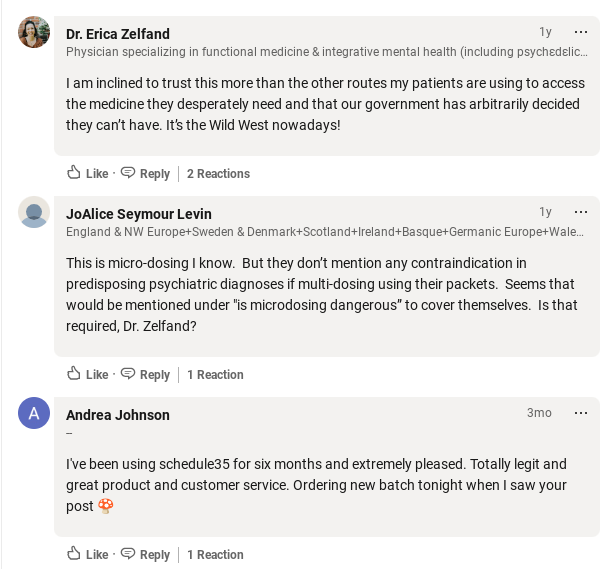612x569 pixels.
Task: Open Andrea Johnson's profile name link
Action: coord(118,415)
